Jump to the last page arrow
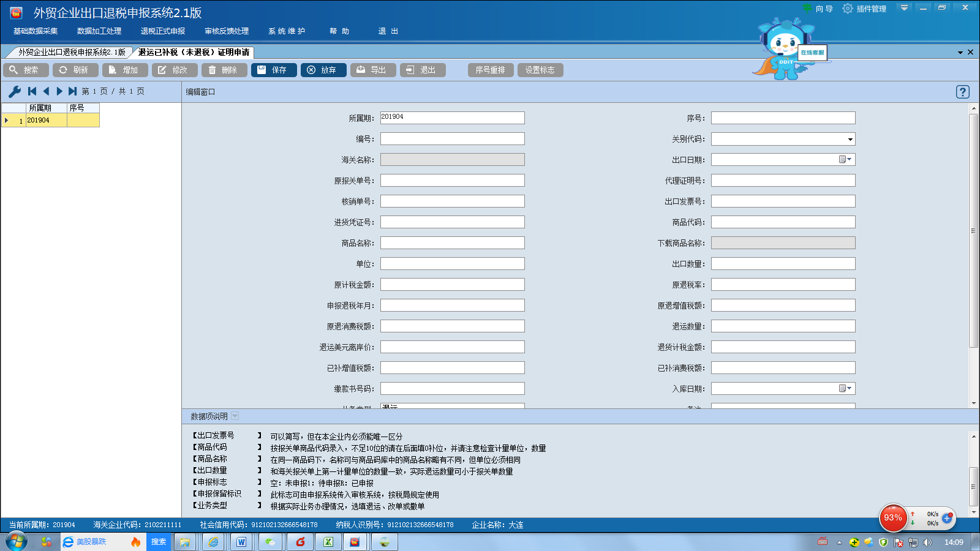The height and width of the screenshot is (551, 980). click(x=72, y=91)
